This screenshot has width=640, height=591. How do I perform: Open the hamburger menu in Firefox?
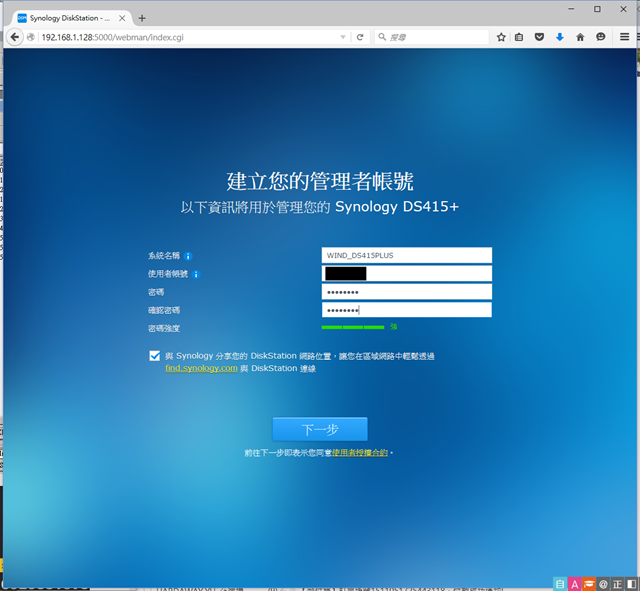click(x=624, y=37)
